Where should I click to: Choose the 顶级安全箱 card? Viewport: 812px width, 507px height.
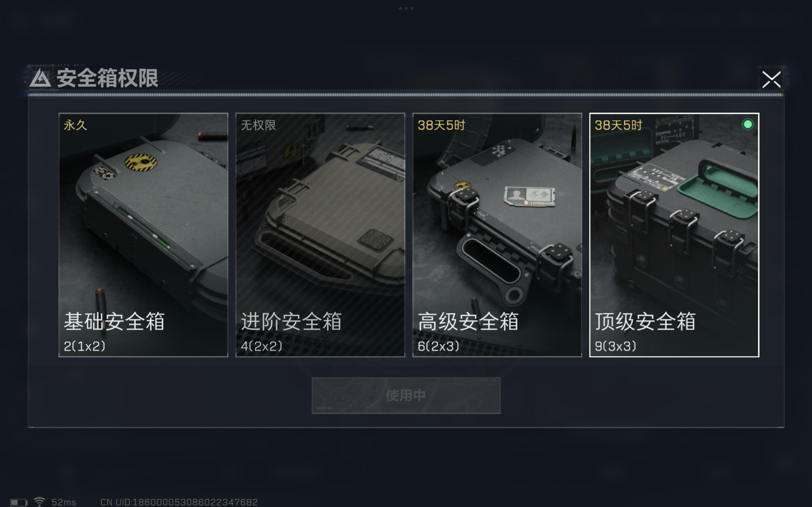[674, 235]
